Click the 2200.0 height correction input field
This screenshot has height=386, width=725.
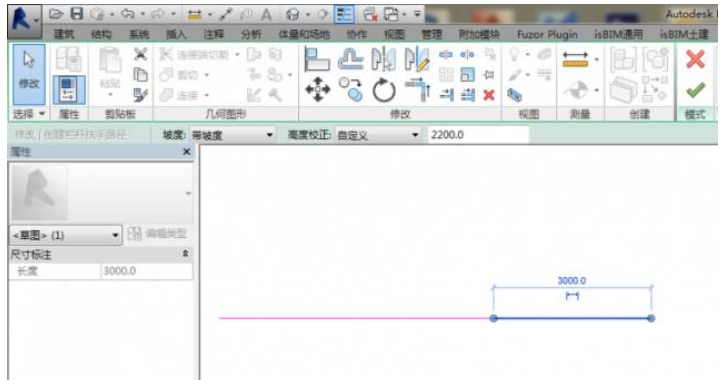click(x=478, y=135)
